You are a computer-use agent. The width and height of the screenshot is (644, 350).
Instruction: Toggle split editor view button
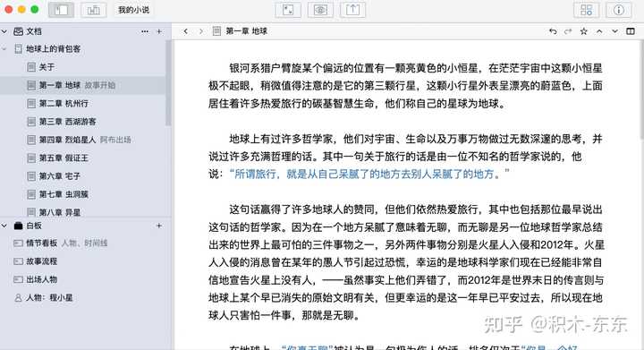[x=631, y=31]
